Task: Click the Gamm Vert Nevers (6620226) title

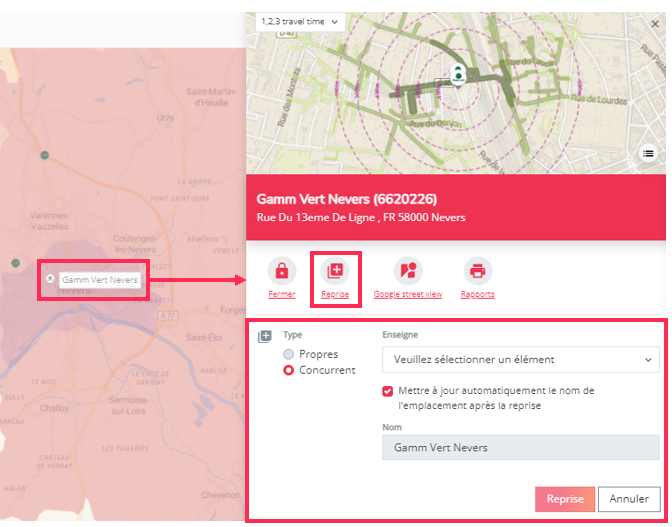Action: pos(347,199)
